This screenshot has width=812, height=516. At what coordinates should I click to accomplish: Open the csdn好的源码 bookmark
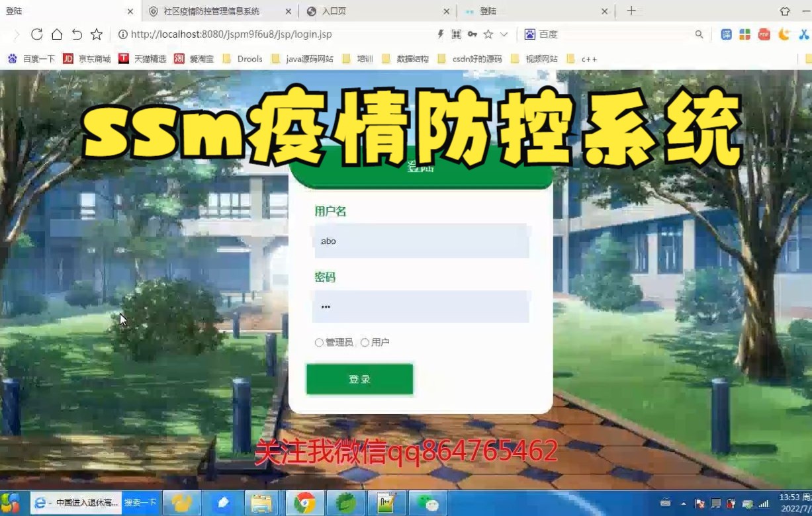(x=478, y=58)
